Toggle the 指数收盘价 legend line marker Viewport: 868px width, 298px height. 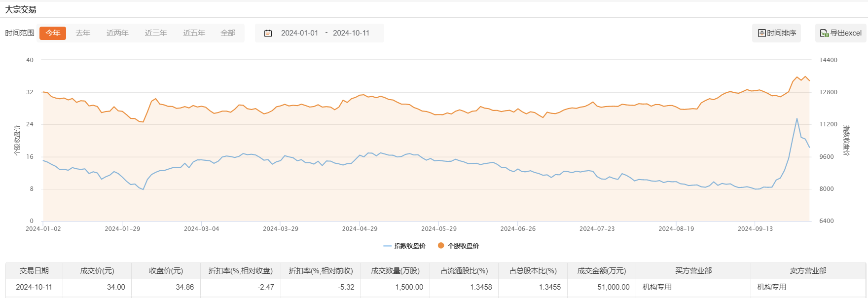click(x=387, y=246)
